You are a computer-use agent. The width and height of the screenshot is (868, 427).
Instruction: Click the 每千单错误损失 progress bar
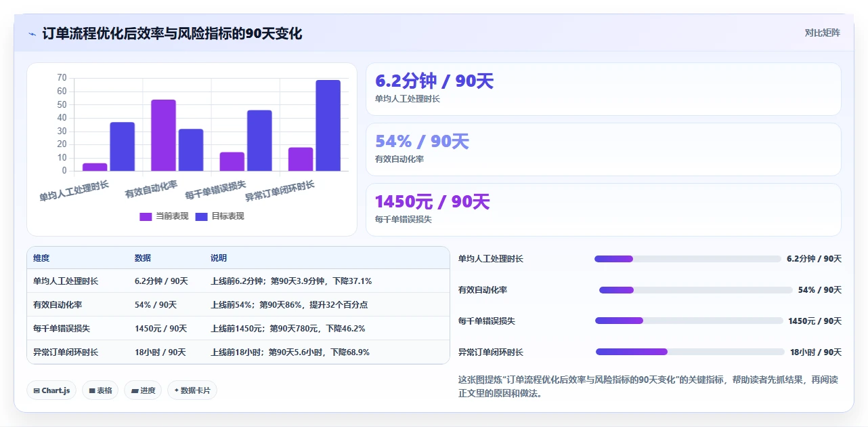(689, 321)
